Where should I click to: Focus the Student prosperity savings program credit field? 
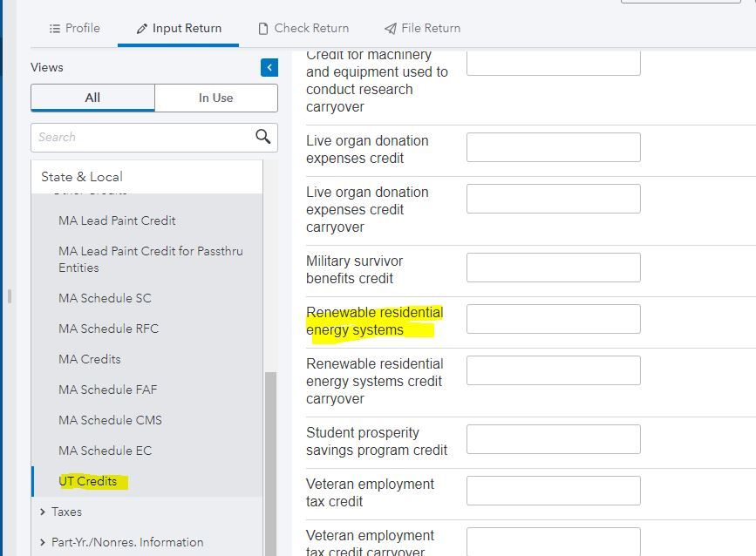coord(553,439)
